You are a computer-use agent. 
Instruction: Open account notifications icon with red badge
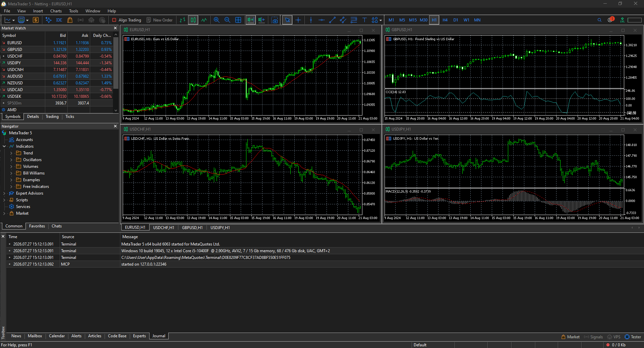click(x=610, y=20)
